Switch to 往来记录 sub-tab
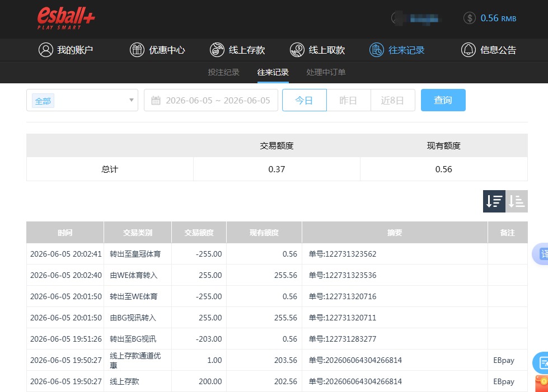This screenshot has width=548, height=392. click(273, 72)
